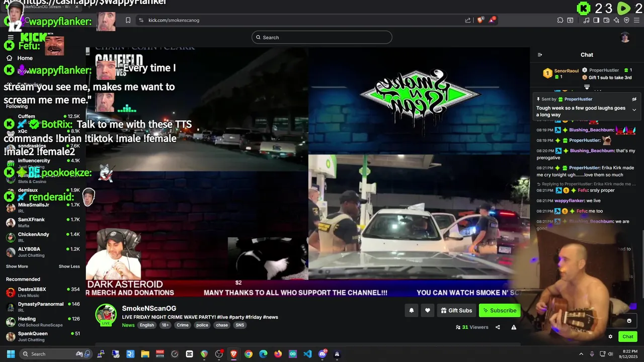Click the Subscribe button
644x362 pixels.
point(500,311)
